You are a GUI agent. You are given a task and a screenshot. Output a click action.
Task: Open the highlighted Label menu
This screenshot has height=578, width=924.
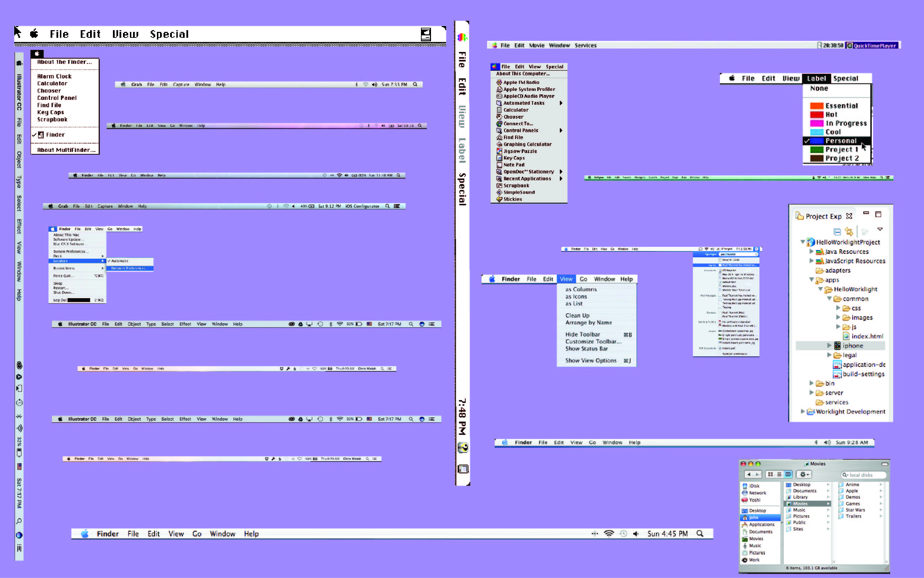coord(817,78)
